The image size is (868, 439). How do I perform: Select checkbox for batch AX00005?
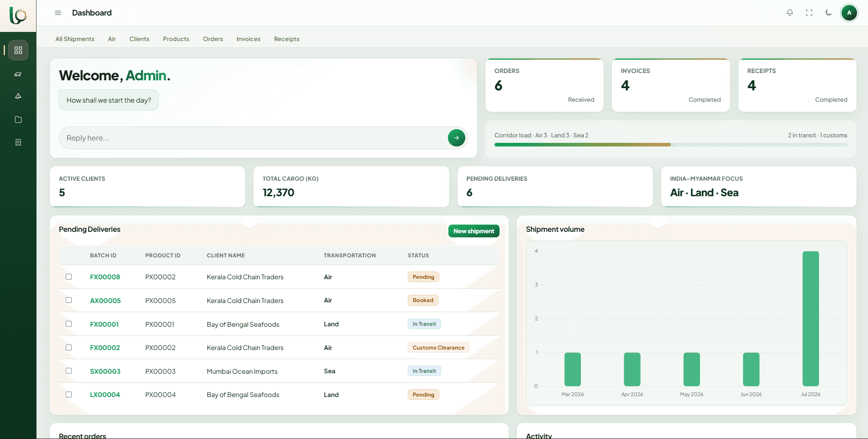[x=69, y=300]
